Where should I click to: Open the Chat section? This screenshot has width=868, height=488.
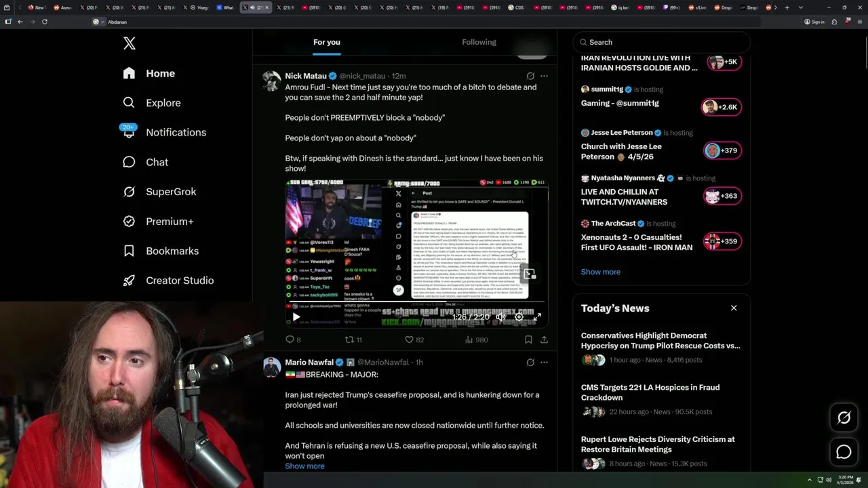click(145, 162)
